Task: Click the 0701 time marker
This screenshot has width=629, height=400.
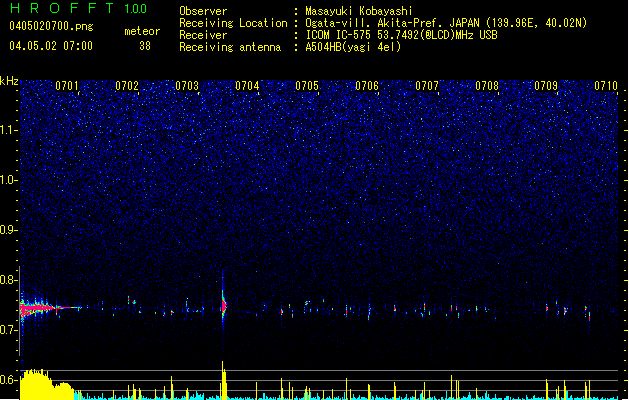Action: coord(67,86)
